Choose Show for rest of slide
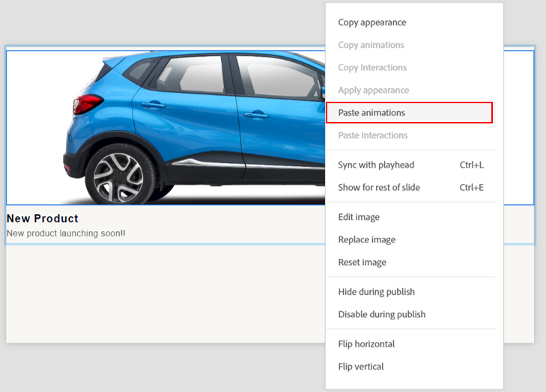Screen dimensions: 546x392 [379, 187]
